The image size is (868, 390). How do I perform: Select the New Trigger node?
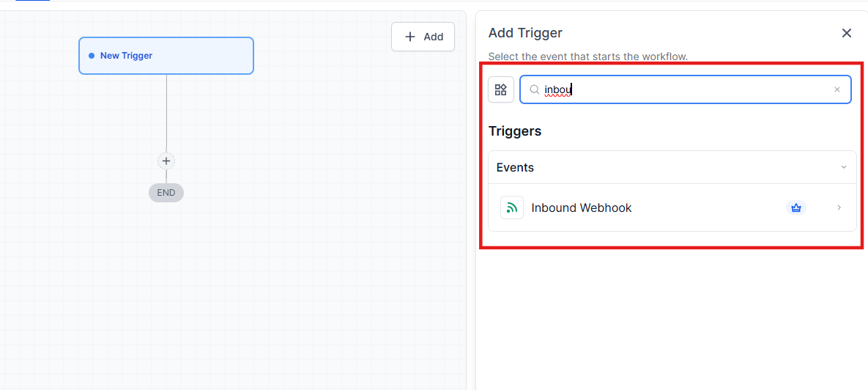[x=166, y=56]
